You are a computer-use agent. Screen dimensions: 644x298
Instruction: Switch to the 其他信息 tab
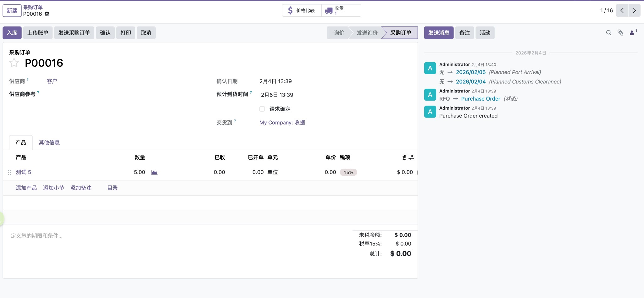pyautogui.click(x=49, y=142)
